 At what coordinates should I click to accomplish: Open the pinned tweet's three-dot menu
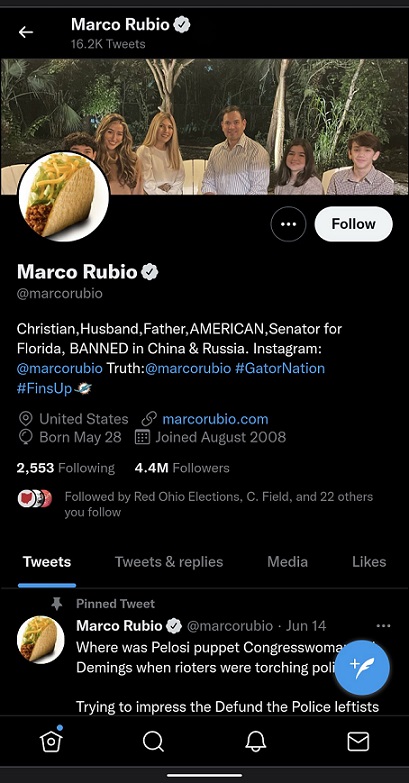click(x=383, y=626)
